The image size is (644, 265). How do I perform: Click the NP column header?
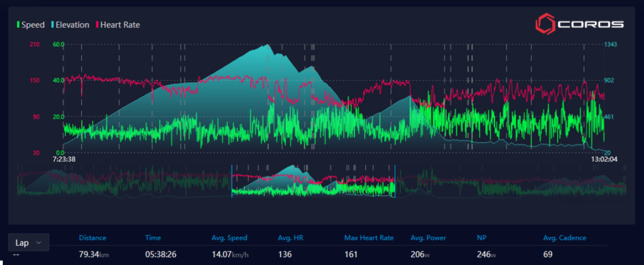(x=481, y=238)
